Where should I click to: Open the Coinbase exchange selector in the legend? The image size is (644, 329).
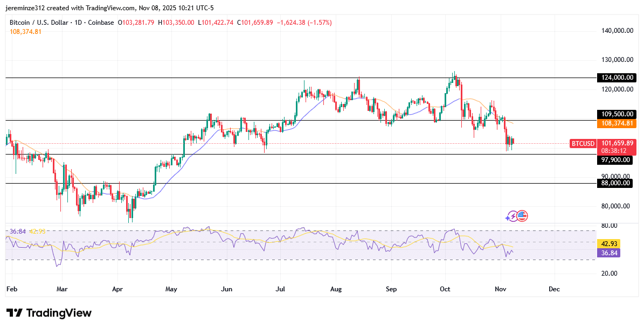pos(101,23)
